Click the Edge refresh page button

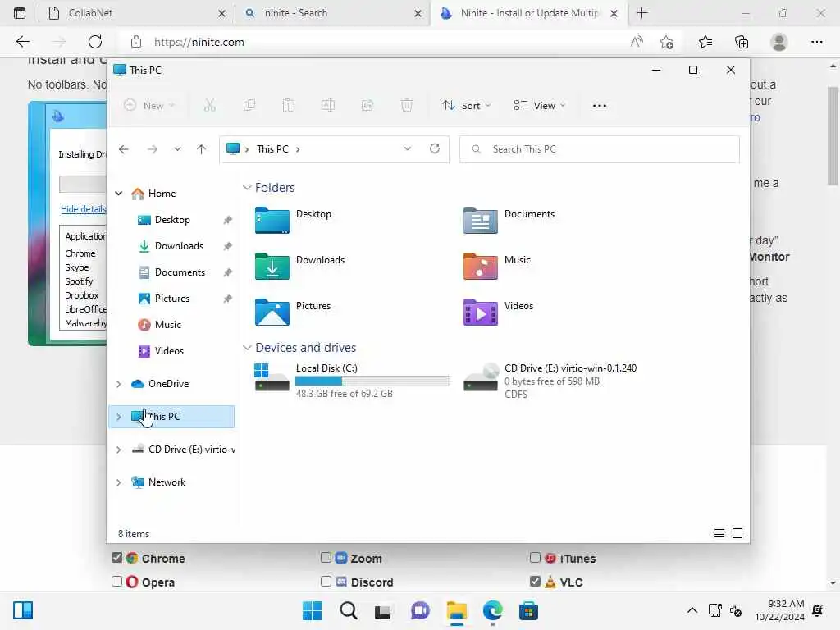point(95,42)
